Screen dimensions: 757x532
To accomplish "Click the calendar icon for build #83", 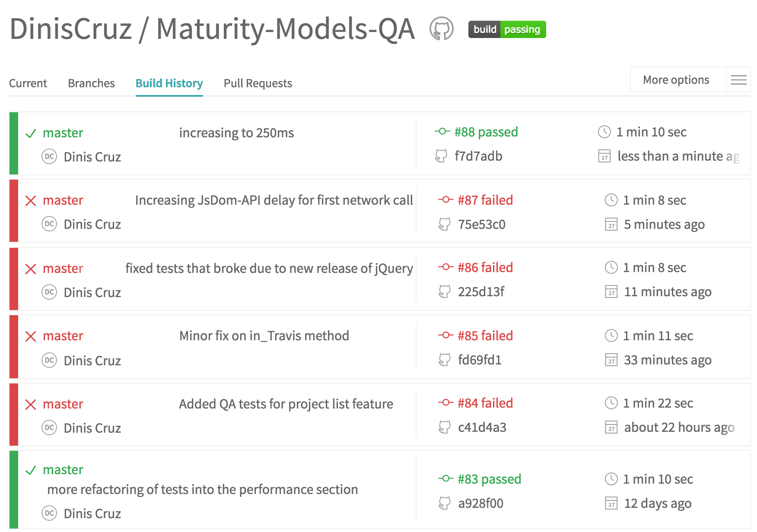I will (611, 503).
